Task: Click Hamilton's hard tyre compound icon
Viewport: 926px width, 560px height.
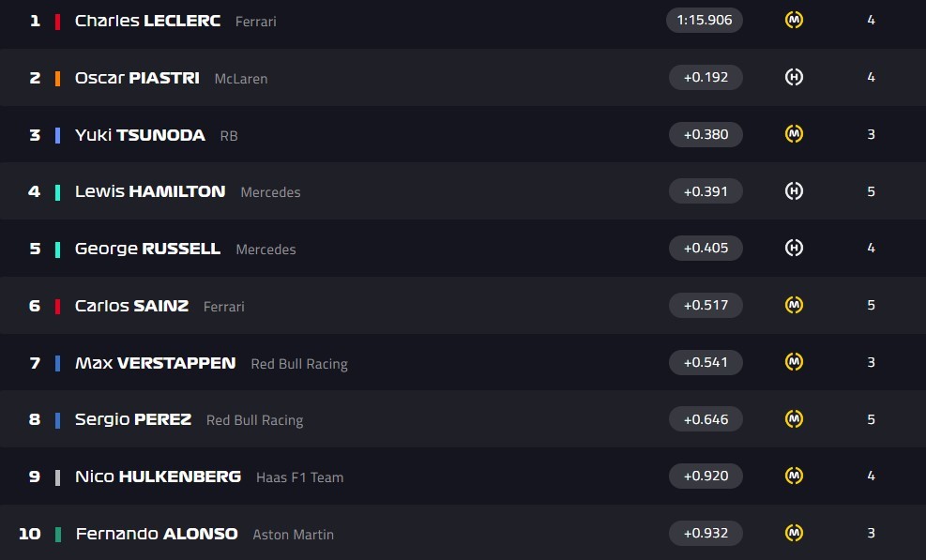Action: tap(794, 191)
